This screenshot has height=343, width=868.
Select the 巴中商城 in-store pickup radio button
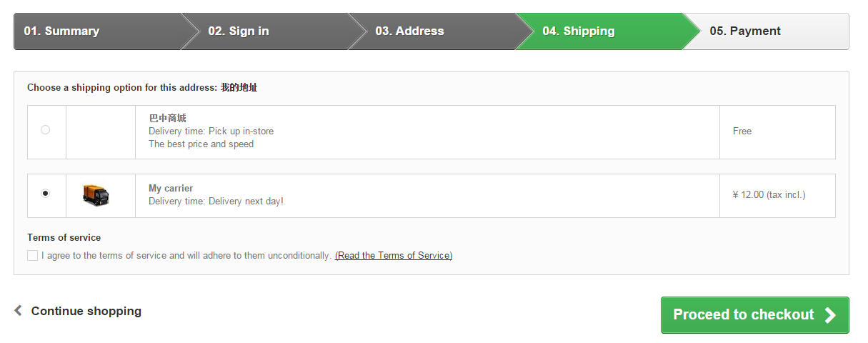tap(46, 130)
